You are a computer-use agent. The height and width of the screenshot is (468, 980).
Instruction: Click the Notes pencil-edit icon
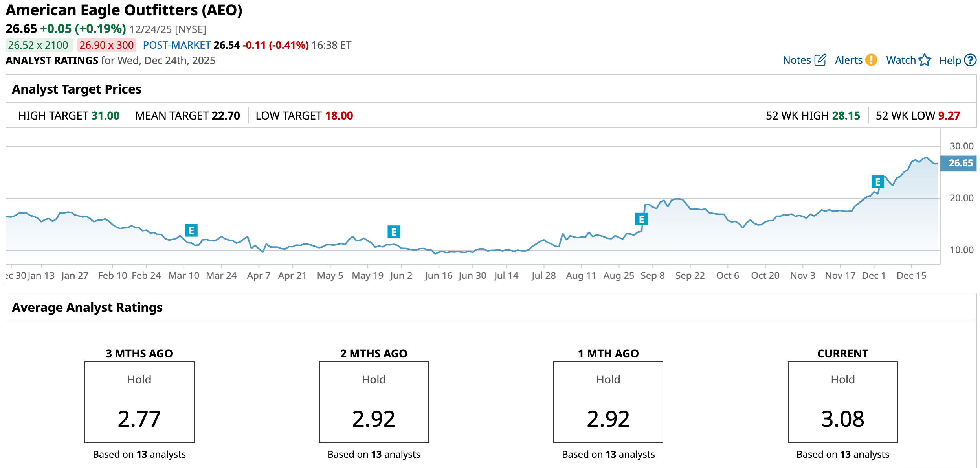(820, 60)
